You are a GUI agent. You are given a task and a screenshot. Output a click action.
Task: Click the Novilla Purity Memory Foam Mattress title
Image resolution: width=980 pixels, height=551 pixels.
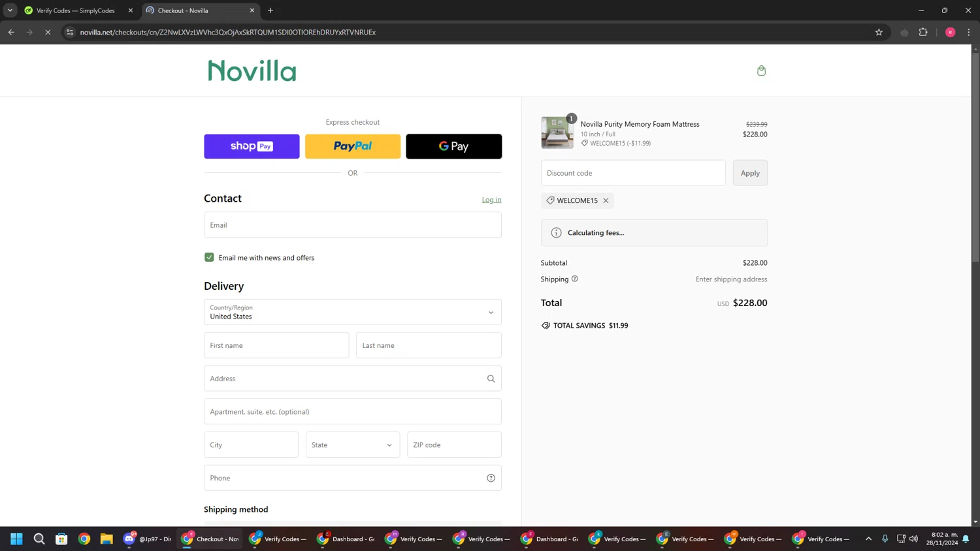click(640, 124)
